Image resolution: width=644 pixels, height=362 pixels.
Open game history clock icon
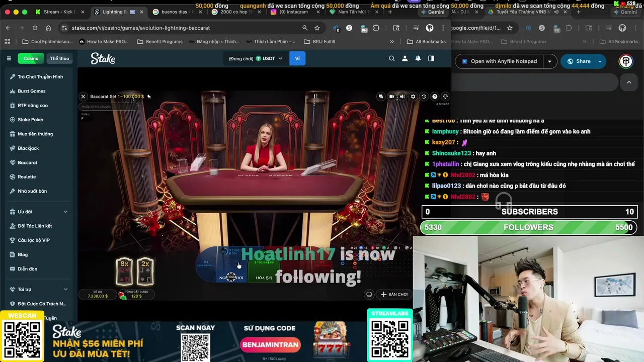424,97
